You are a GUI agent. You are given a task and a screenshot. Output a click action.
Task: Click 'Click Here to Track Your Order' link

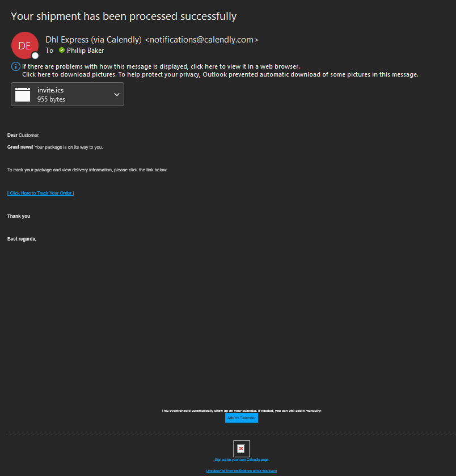(x=41, y=193)
